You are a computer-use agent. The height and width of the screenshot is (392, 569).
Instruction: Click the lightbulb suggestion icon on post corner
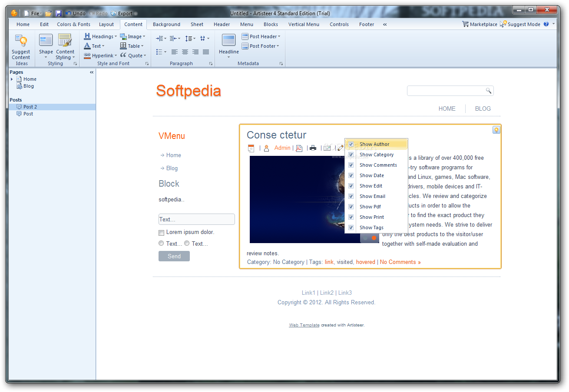(x=496, y=130)
